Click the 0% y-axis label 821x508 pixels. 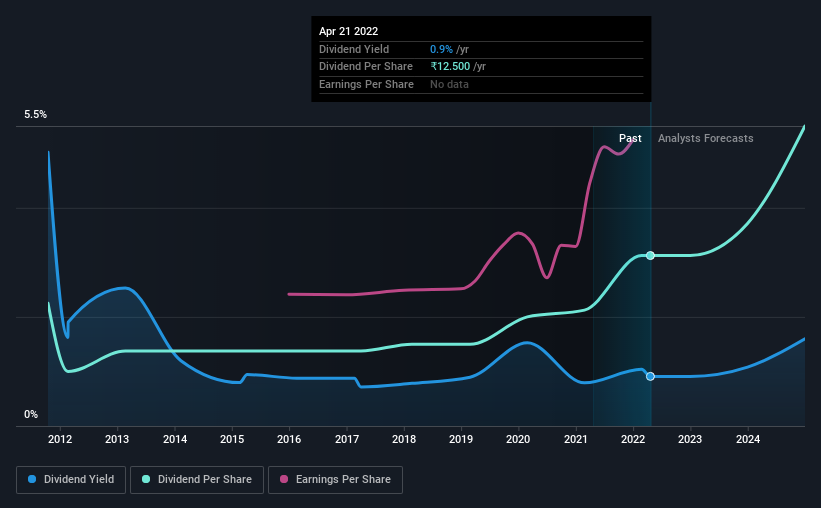point(31,414)
